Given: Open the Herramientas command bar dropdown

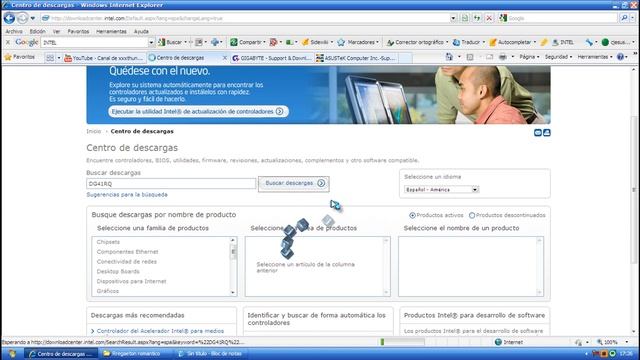Looking at the screenshot, I should point(595,57).
